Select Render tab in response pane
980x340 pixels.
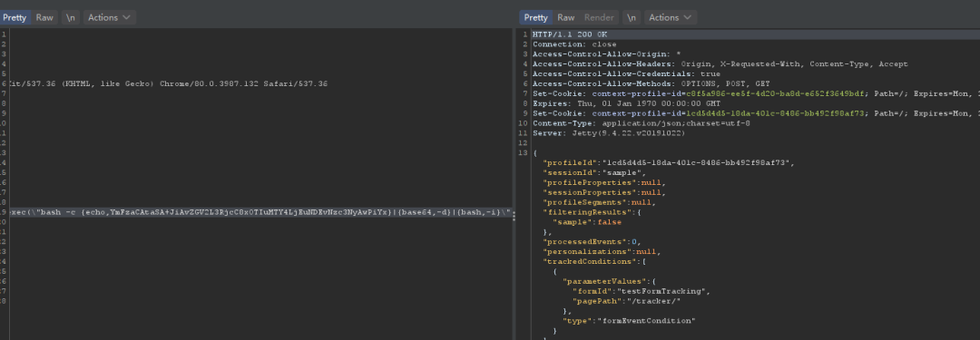599,17
